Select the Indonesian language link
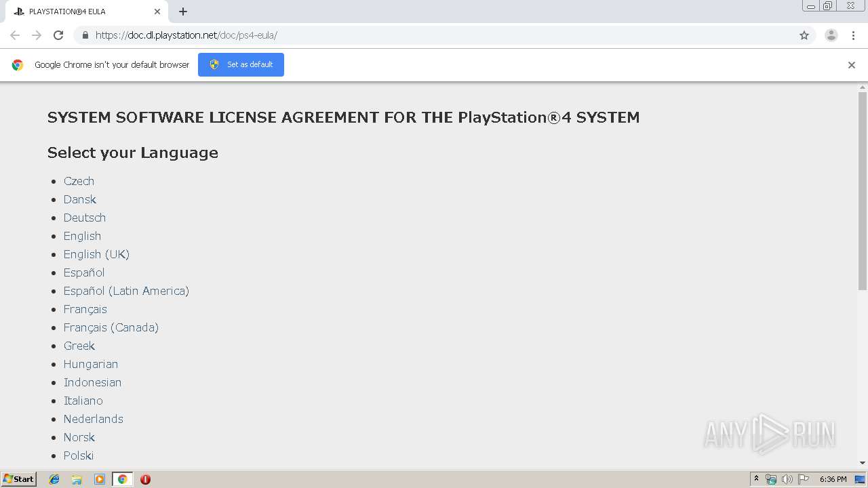The image size is (868, 488). click(92, 382)
